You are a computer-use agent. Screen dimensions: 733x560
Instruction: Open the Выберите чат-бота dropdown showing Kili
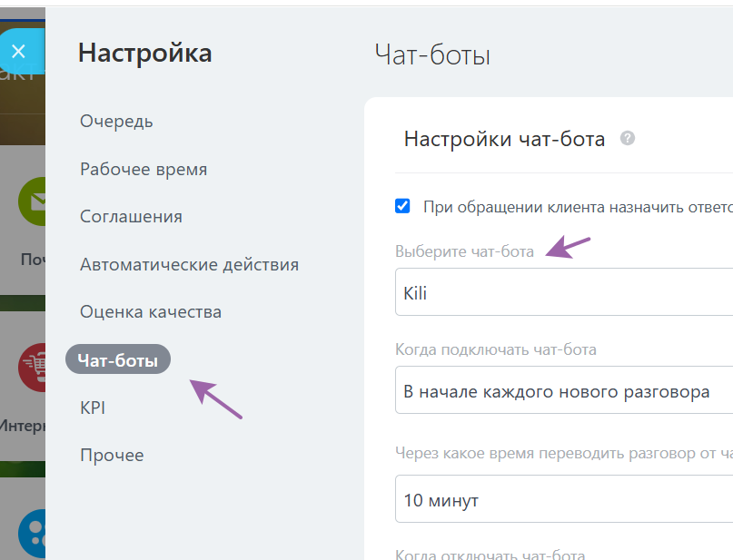coord(563,291)
